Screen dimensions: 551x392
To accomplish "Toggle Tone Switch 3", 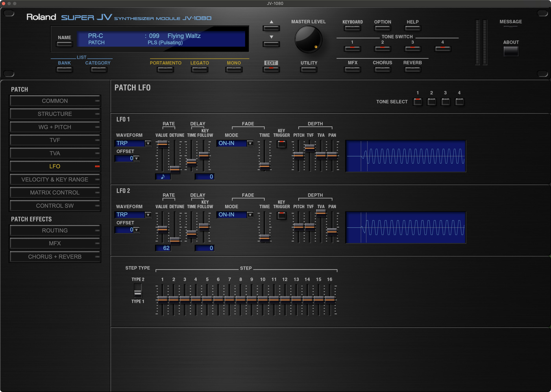I will pyautogui.click(x=412, y=49).
